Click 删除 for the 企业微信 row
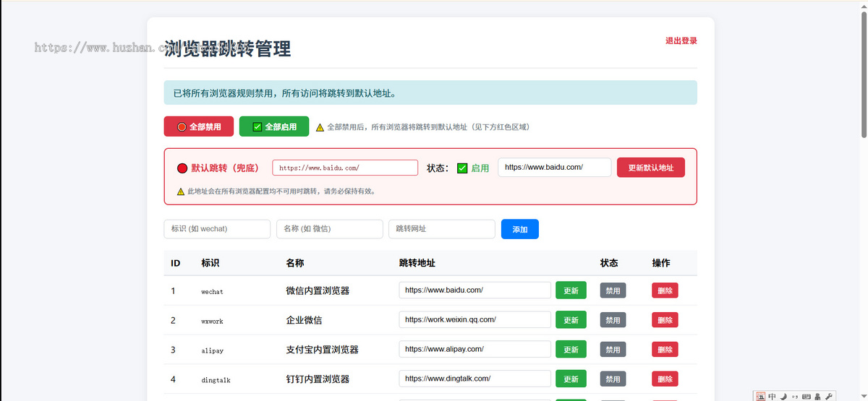The width and height of the screenshot is (868, 401). (x=665, y=320)
